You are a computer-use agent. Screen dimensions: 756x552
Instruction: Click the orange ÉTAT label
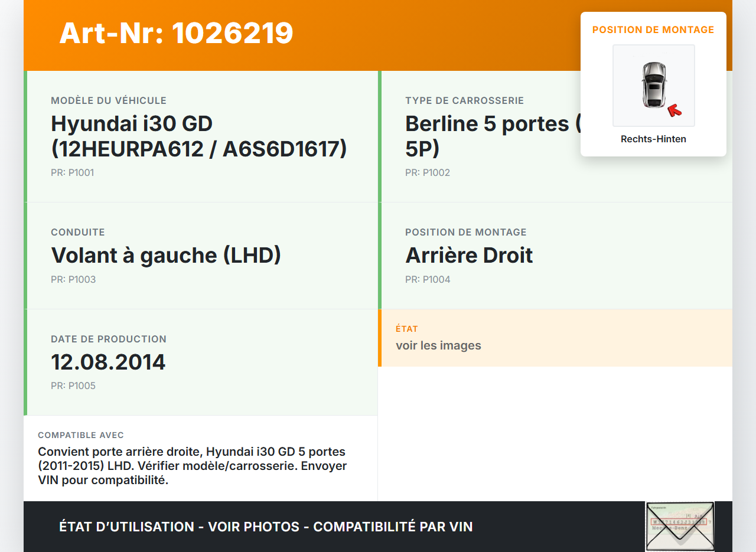click(407, 329)
